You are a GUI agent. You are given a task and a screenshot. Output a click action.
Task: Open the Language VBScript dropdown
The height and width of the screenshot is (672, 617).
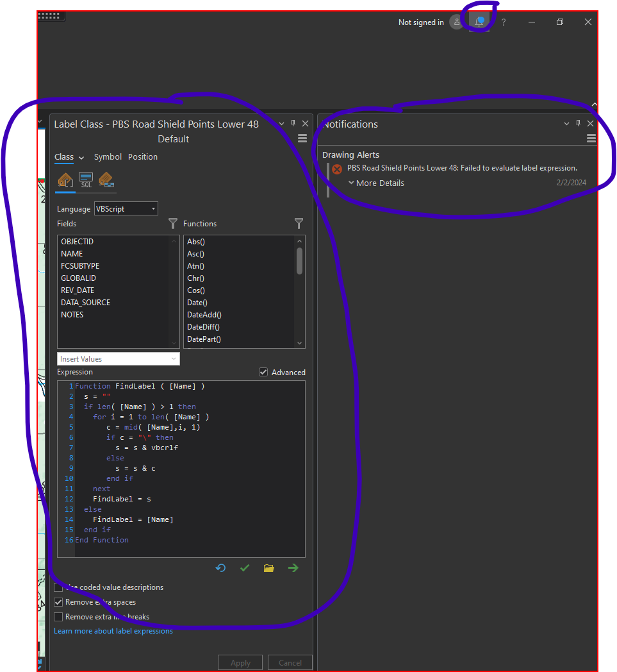126,208
